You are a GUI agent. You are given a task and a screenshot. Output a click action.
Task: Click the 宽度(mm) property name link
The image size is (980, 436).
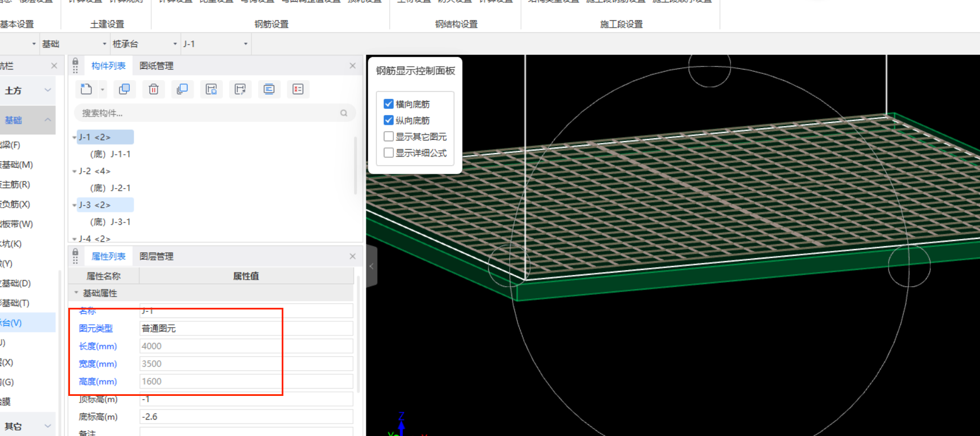[x=98, y=364]
